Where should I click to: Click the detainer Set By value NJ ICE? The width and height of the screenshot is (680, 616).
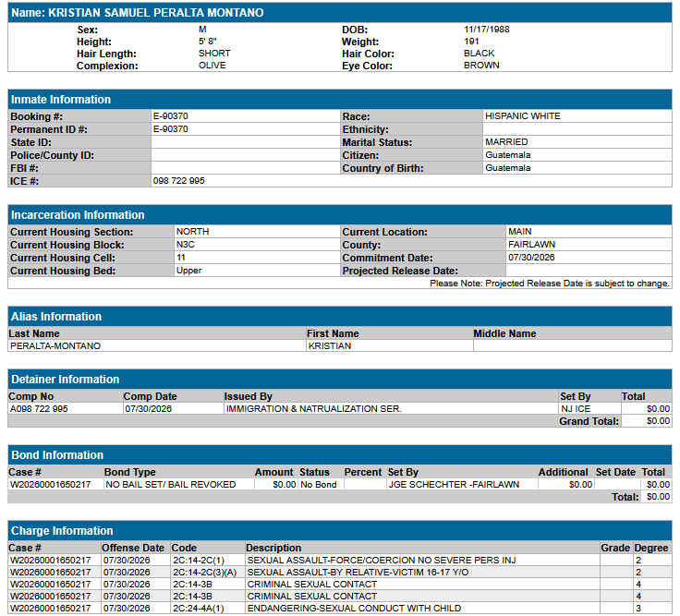pos(576,409)
